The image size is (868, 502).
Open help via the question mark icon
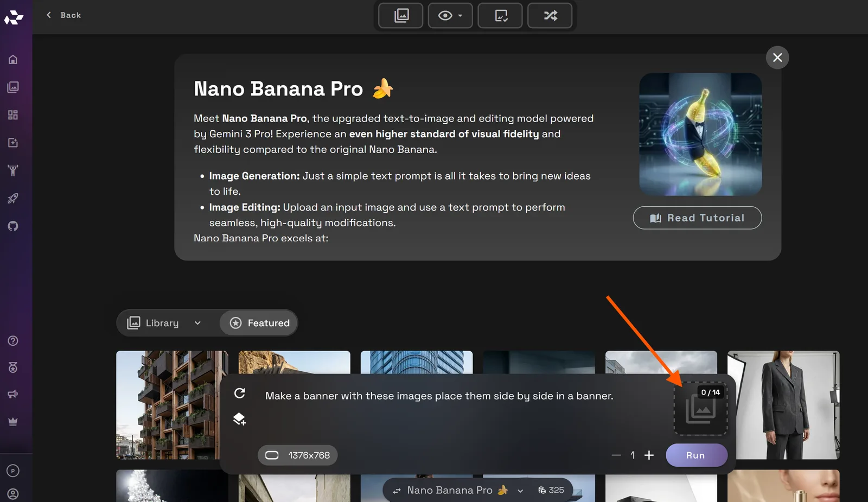pyautogui.click(x=13, y=341)
